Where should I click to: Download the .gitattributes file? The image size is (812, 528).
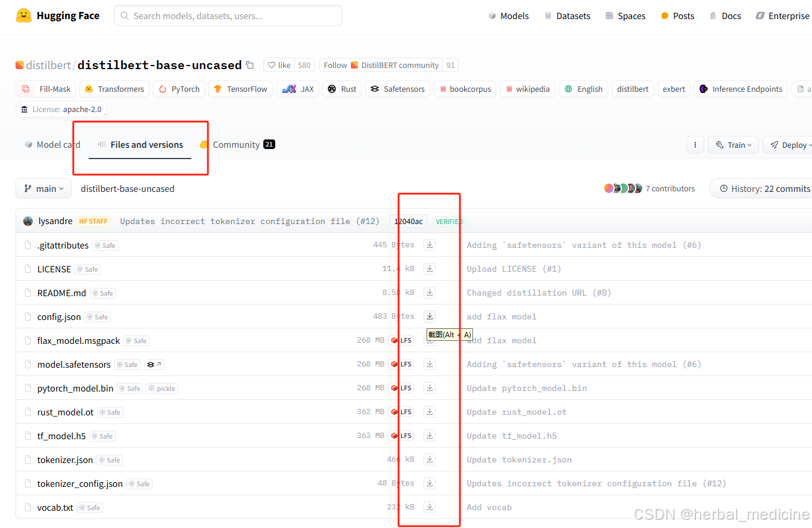coord(430,245)
